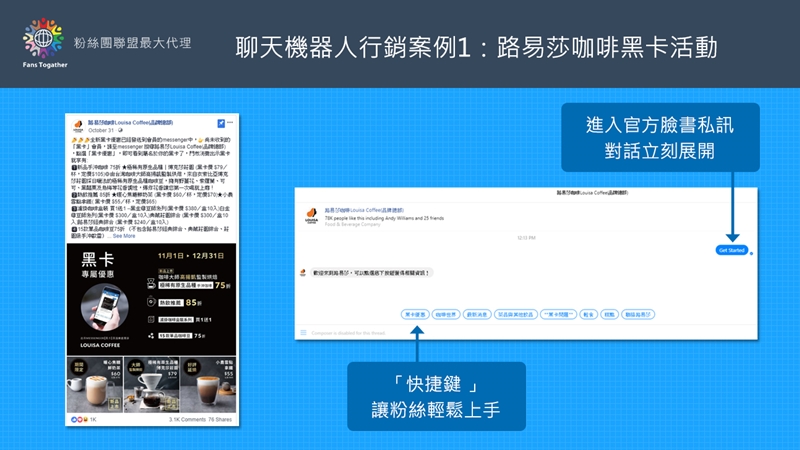The width and height of the screenshot is (800, 450).
Task: Click the 75折 discount label in banner
Action: 222,285
